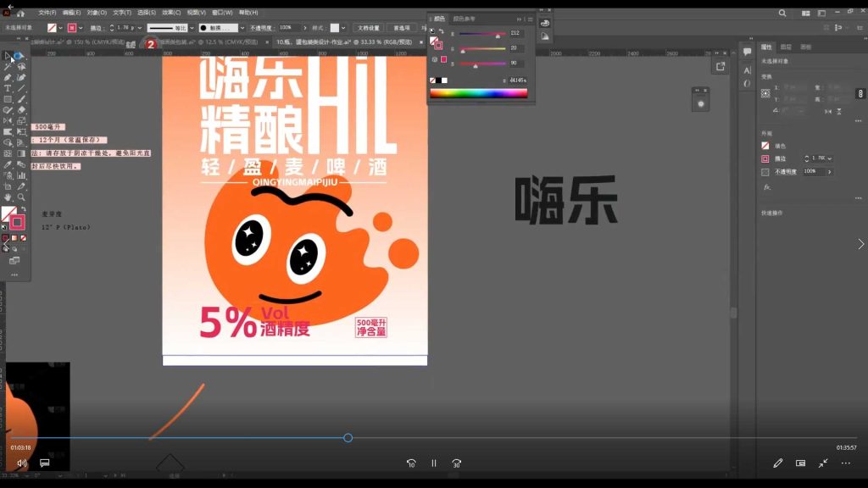Click the 文档设置 Document Setup button
Image resolution: width=868 pixels, height=488 pixels.
point(369,27)
